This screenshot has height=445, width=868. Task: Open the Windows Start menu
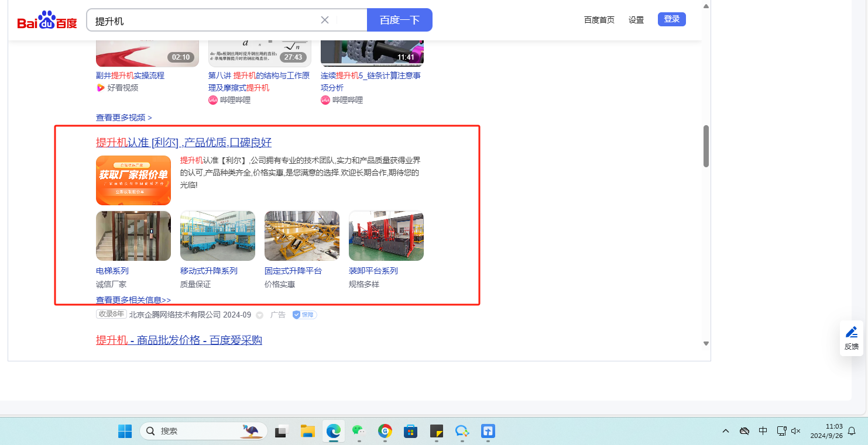pos(125,431)
